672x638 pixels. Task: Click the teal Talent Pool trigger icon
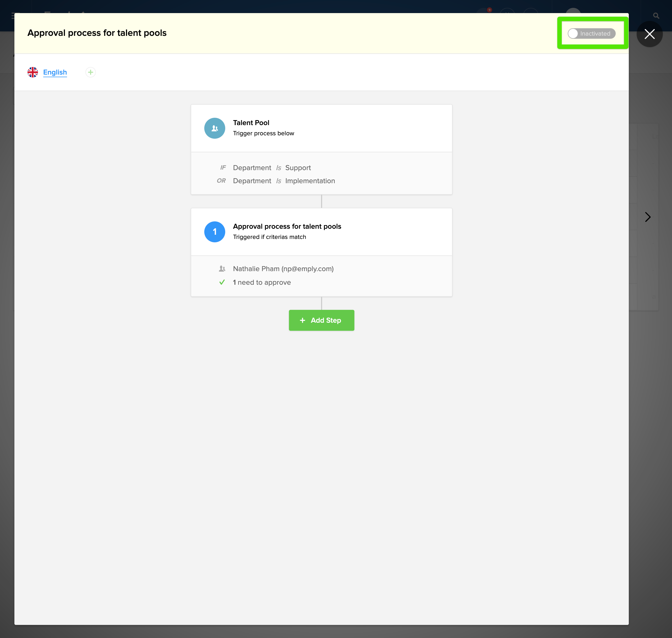(x=214, y=128)
